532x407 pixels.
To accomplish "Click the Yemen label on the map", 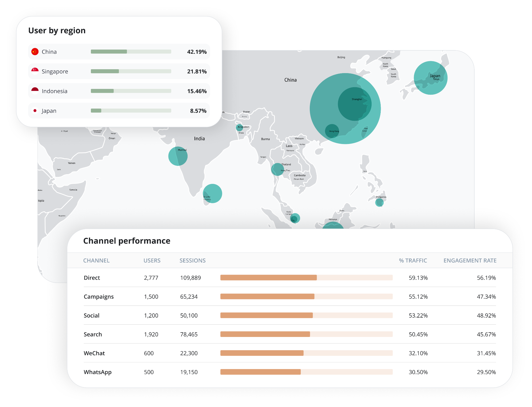I will 71,163.
